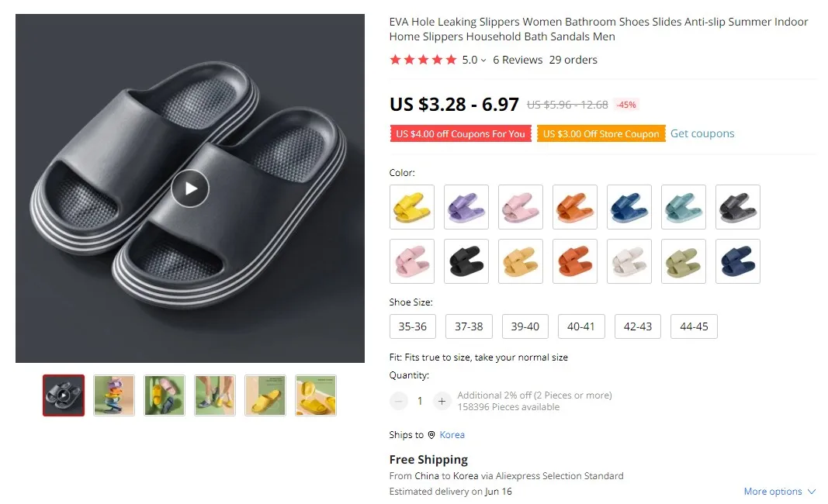Claim US $3.00 Off Store Coupon

tap(601, 133)
